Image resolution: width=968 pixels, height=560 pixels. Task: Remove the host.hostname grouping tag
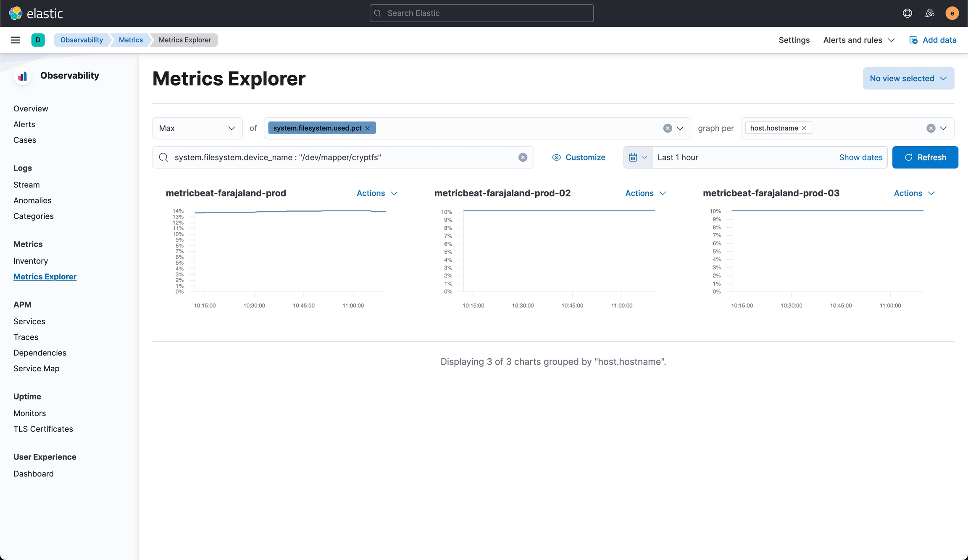[804, 128]
